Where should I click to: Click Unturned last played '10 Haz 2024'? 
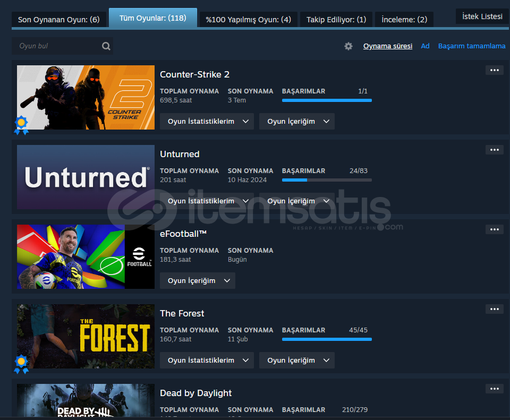point(247,180)
